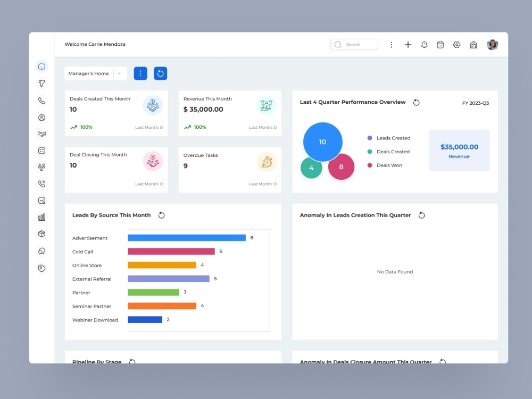This screenshot has height=399, width=532.
Task: Click the No Data Found text
Action: tap(395, 272)
